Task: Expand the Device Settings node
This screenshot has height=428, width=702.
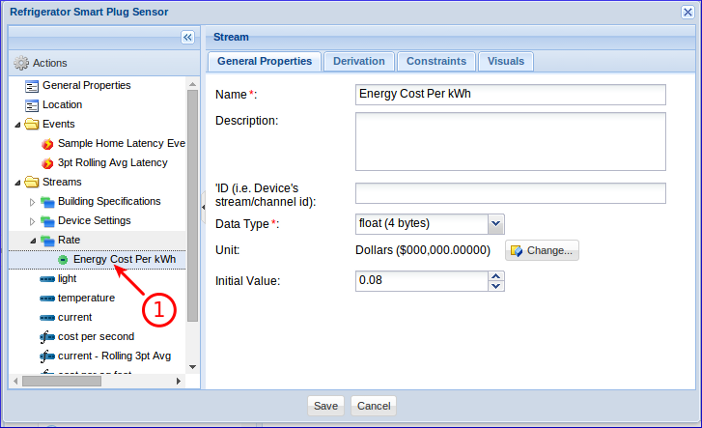Action: [x=32, y=221]
